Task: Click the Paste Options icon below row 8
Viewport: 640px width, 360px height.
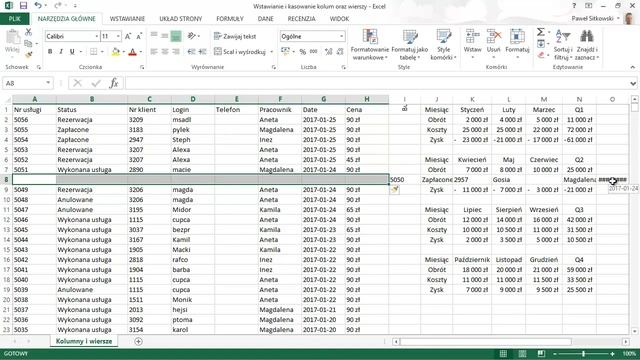Action: [x=395, y=190]
